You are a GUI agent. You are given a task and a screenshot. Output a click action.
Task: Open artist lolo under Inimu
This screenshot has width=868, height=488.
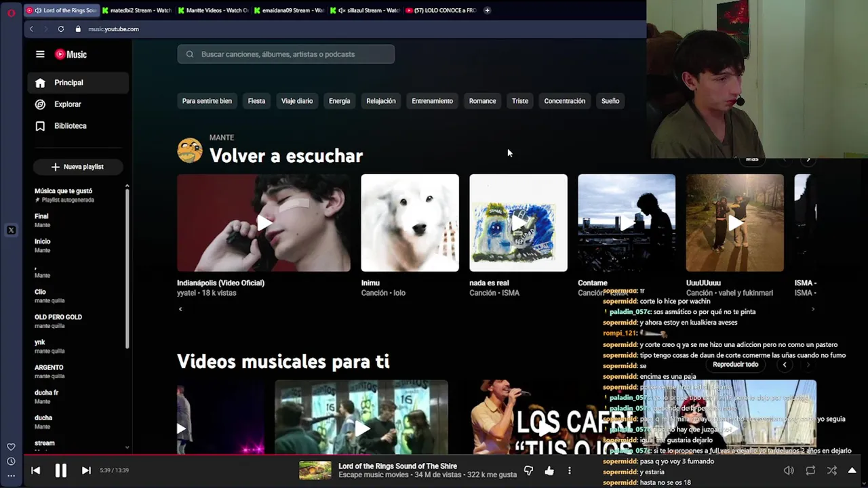pyautogui.click(x=399, y=293)
